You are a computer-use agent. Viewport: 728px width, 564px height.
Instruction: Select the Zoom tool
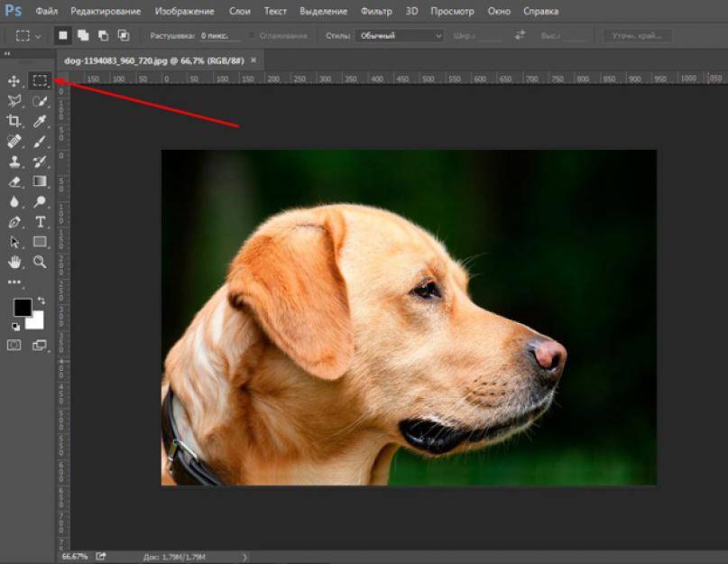[40, 262]
